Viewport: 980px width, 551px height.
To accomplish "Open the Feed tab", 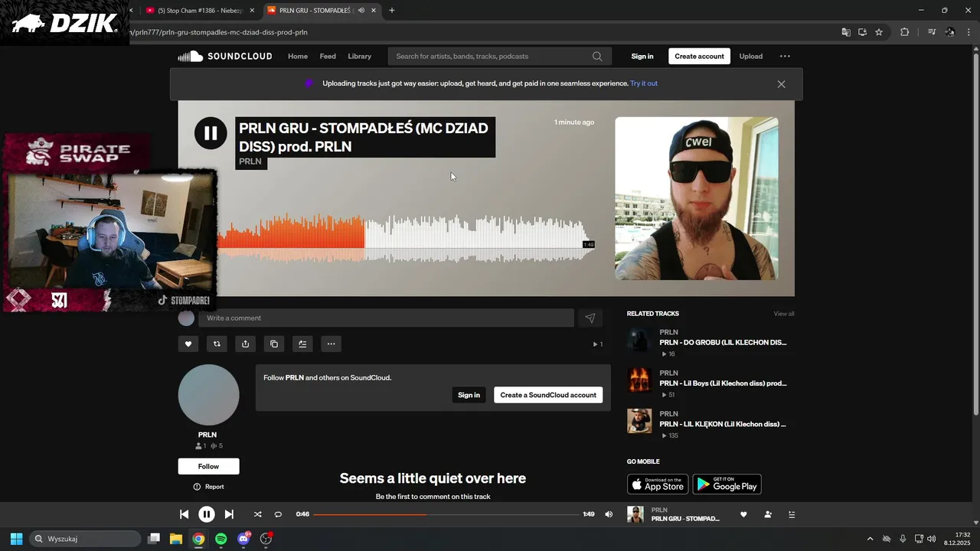I will [328, 56].
